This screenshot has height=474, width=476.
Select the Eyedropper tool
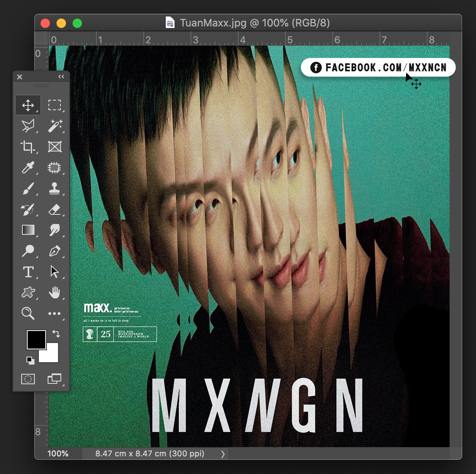click(28, 167)
